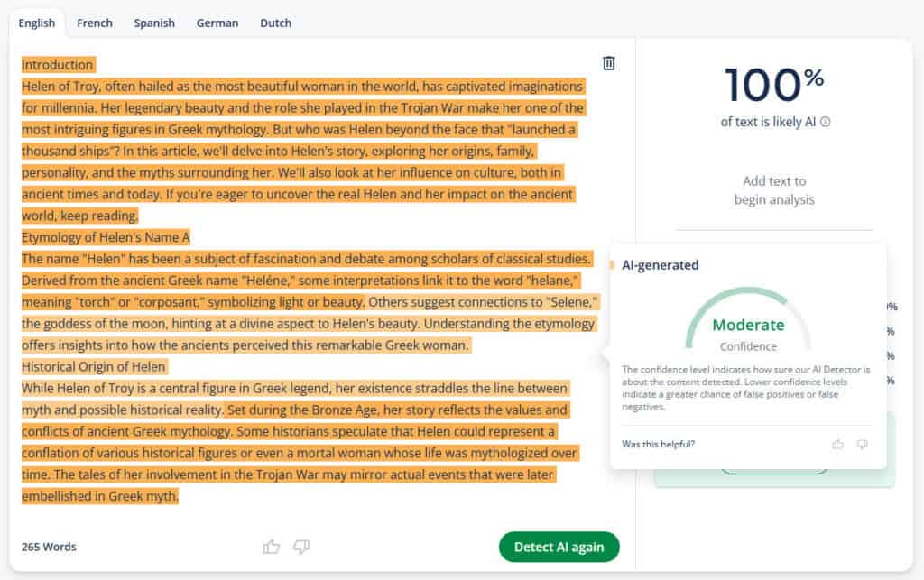Click the "Detect AI again" button
The width and height of the screenshot is (924, 580).
(559, 547)
